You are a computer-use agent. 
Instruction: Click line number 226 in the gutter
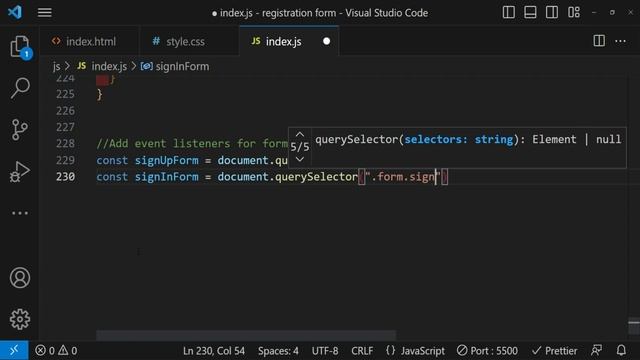pyautogui.click(x=65, y=111)
